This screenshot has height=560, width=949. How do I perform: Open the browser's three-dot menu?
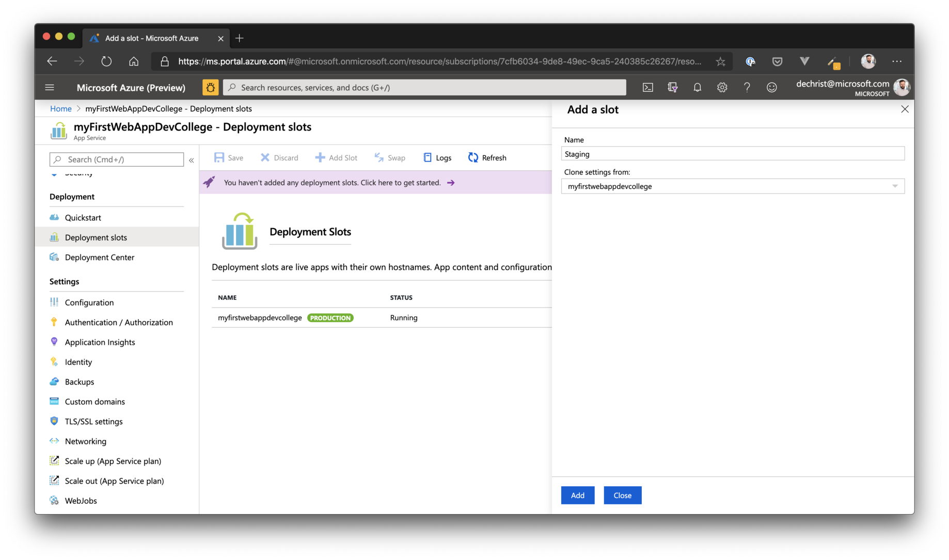coord(897,61)
